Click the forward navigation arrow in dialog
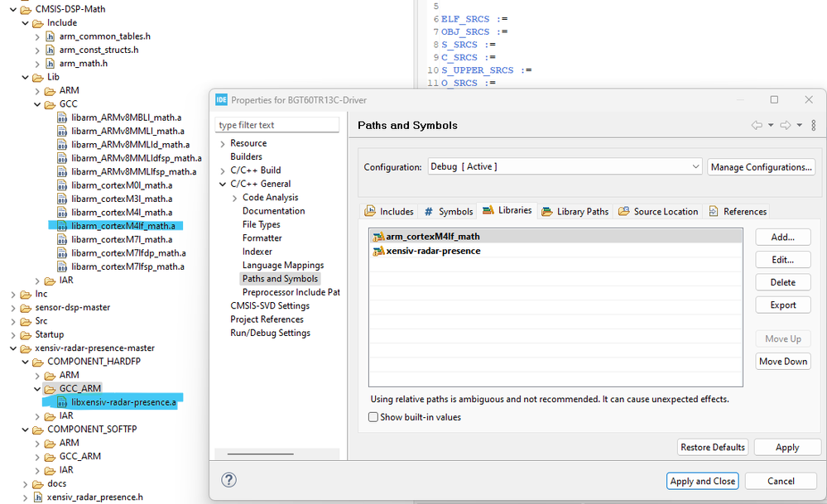This screenshot has width=827, height=504. click(786, 125)
